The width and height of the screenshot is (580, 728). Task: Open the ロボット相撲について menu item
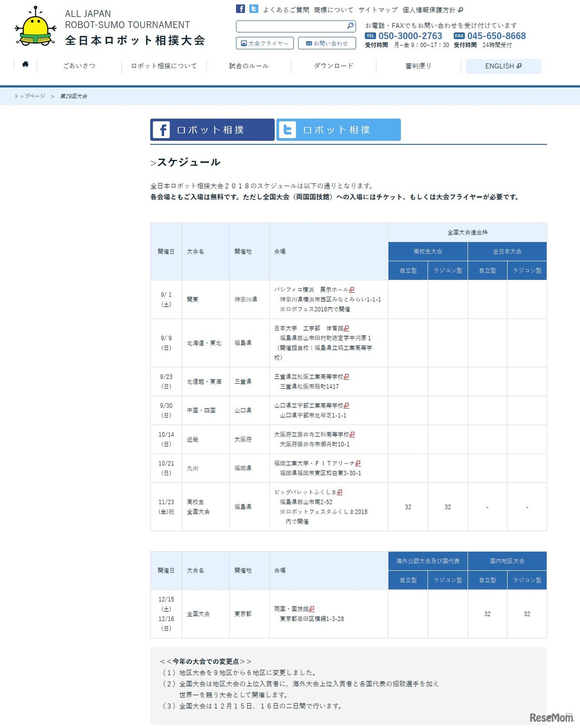(164, 66)
